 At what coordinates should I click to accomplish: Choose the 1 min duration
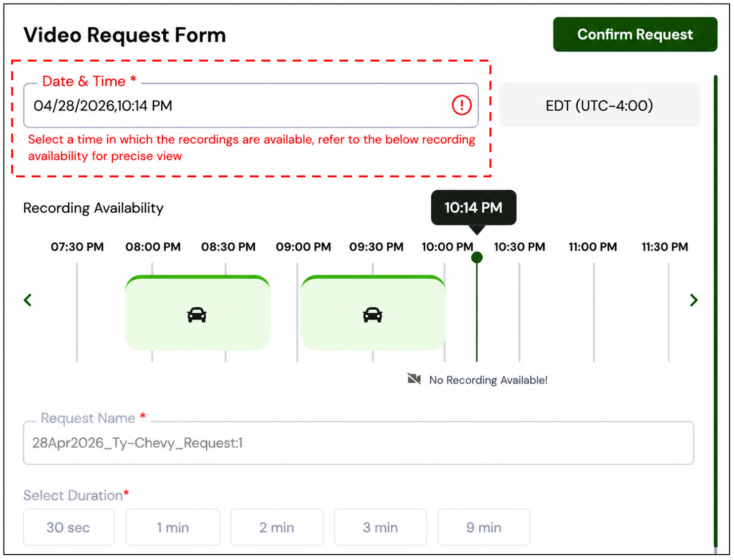pos(173,527)
